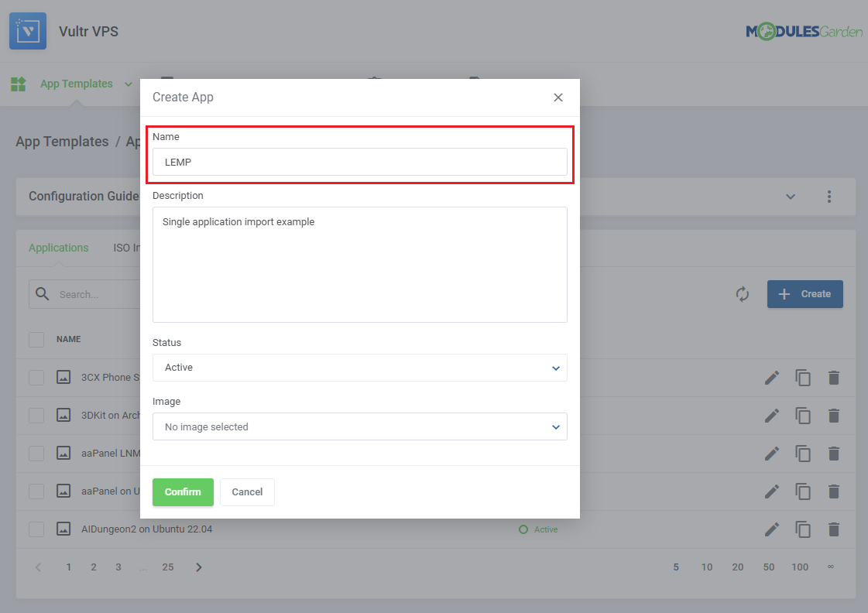Screen dimensions: 868x613
Task: Expand the App Templates menu chevron
Action: 129,84
